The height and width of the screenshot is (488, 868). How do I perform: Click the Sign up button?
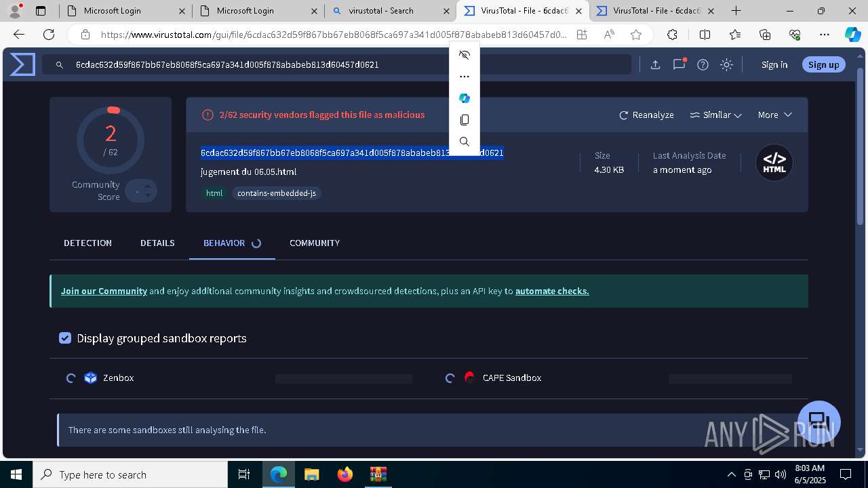coord(824,65)
